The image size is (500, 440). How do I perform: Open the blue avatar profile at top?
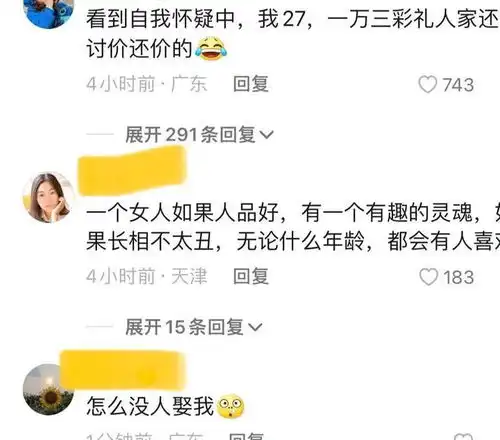point(49,12)
